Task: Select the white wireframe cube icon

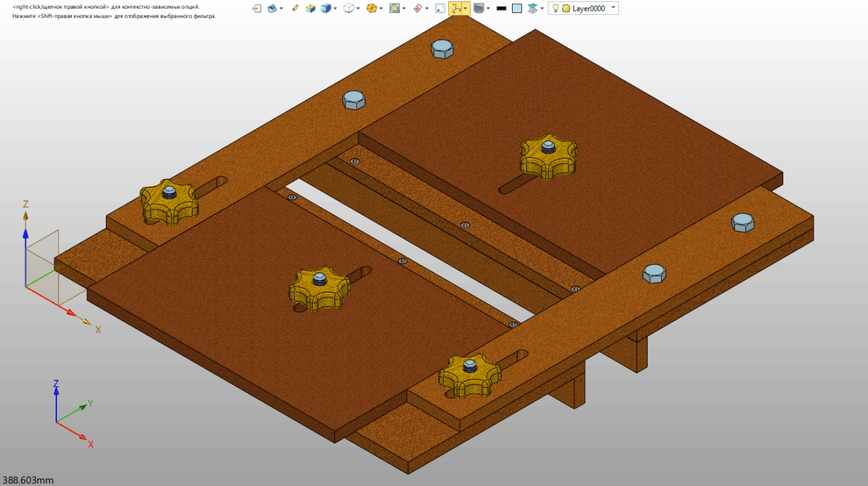Action: (x=349, y=8)
